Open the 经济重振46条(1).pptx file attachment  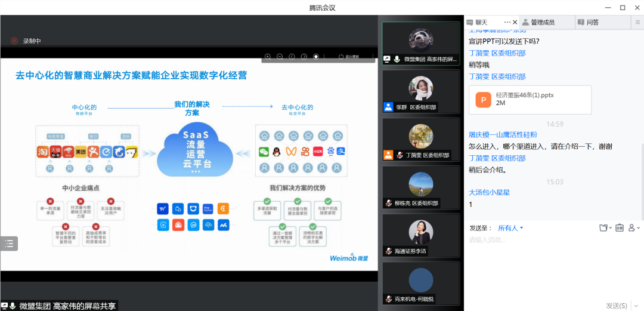pos(530,100)
